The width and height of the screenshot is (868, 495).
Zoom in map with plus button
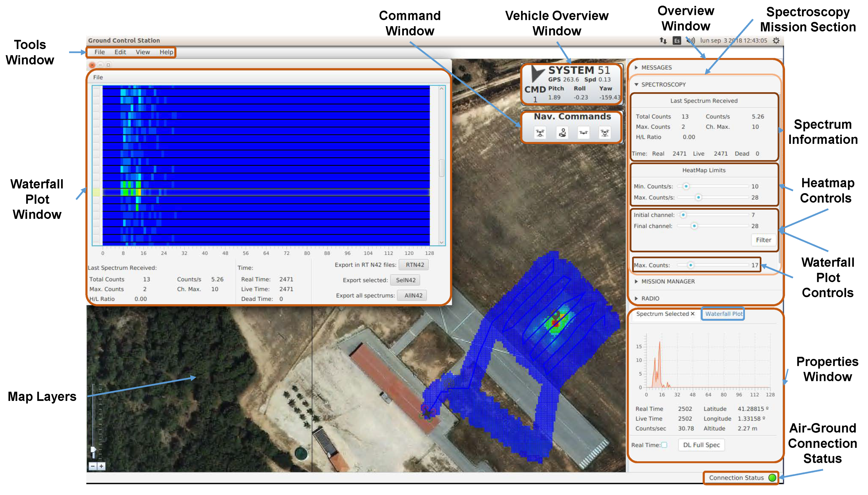(101, 466)
